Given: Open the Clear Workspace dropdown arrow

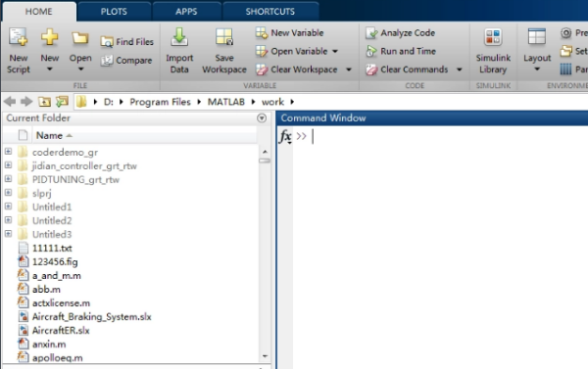Looking at the screenshot, I should [349, 69].
